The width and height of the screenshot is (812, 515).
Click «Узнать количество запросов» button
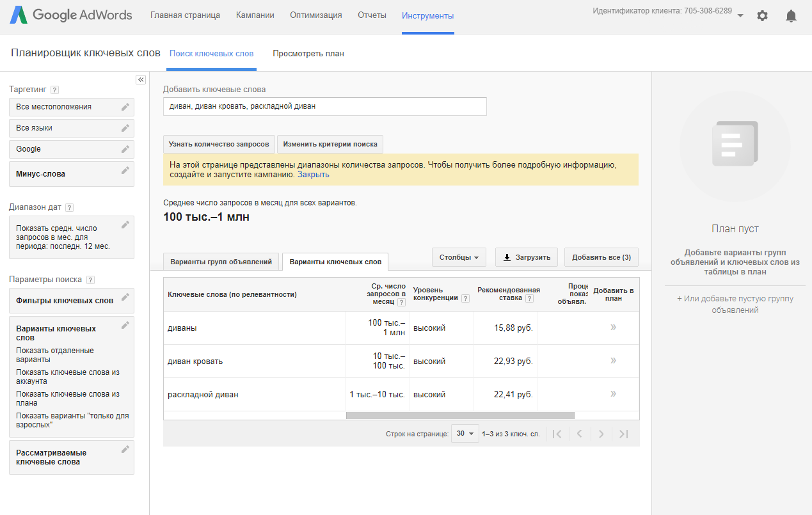coord(219,144)
